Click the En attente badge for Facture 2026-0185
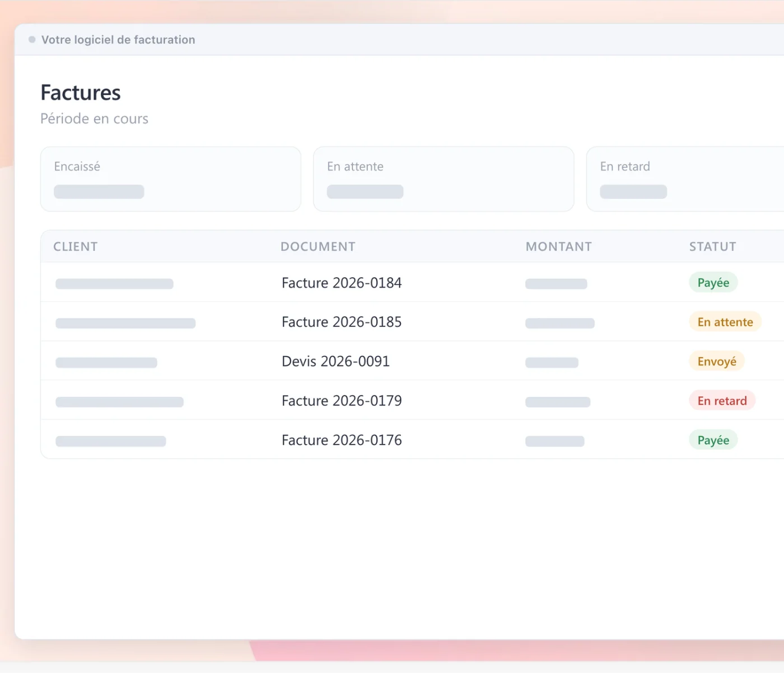The height and width of the screenshot is (673, 784). point(725,322)
